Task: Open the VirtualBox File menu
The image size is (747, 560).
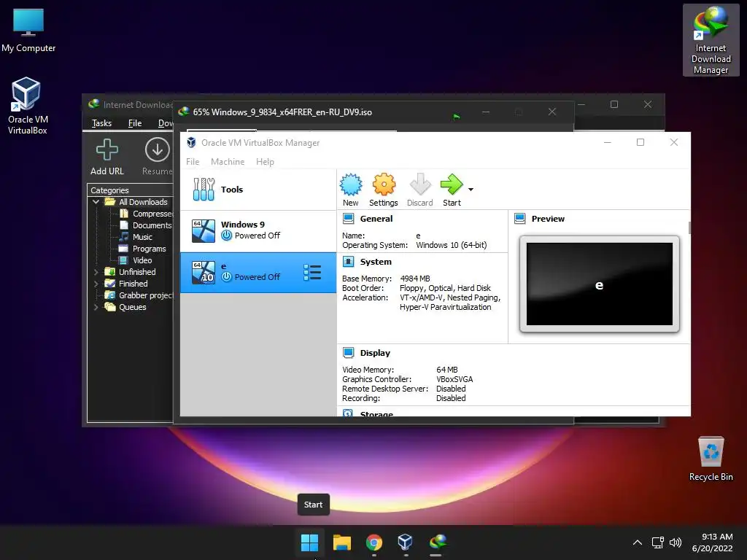Action: click(193, 162)
